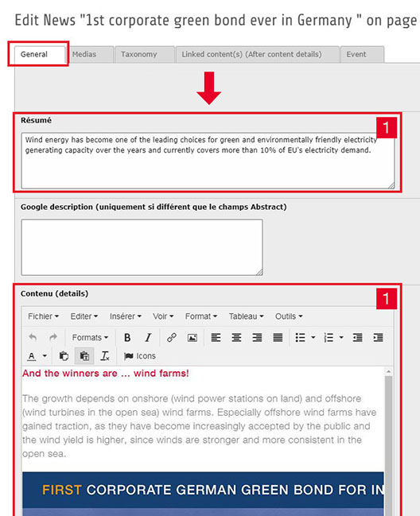Open text color picker dropdown arrow
Image resolution: width=420 pixels, height=516 pixels.
[x=45, y=356]
